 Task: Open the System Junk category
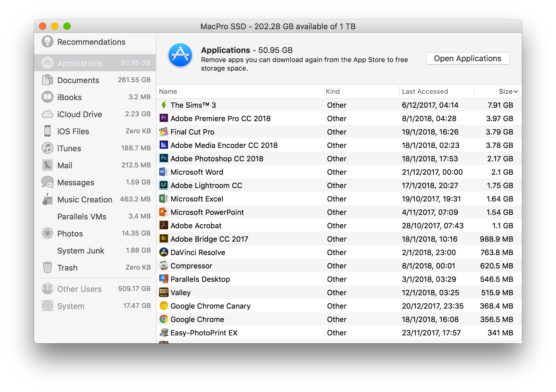[95, 250]
